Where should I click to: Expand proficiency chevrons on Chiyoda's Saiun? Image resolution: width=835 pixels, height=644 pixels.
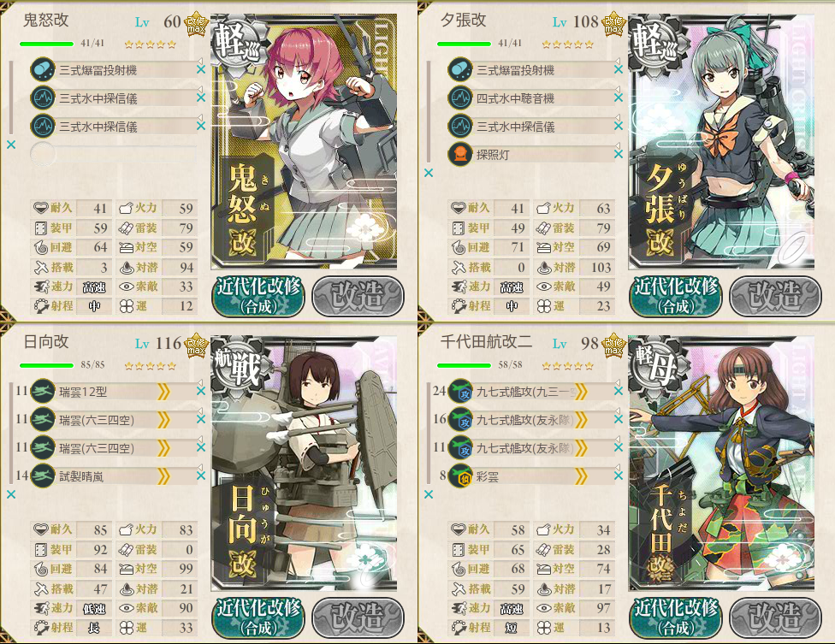[581, 477]
